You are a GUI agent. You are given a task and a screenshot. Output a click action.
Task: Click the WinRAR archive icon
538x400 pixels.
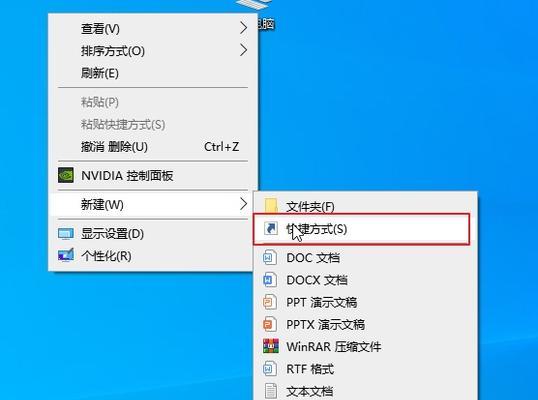point(271,346)
